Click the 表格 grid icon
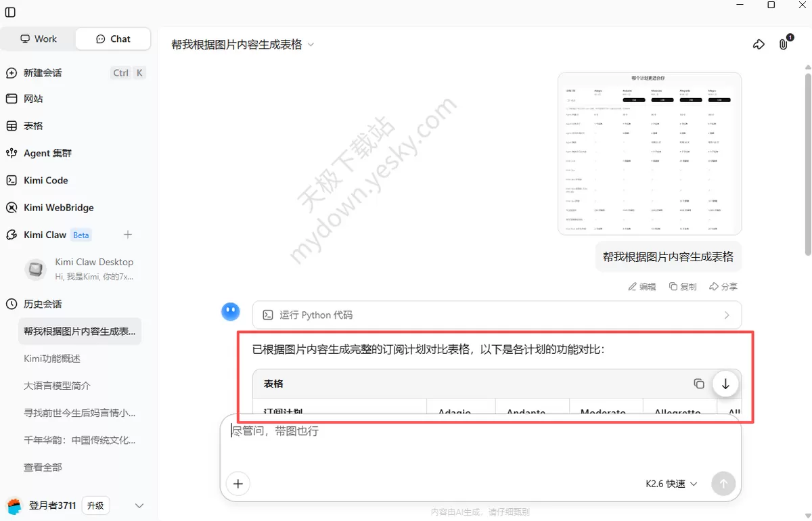 [12, 126]
